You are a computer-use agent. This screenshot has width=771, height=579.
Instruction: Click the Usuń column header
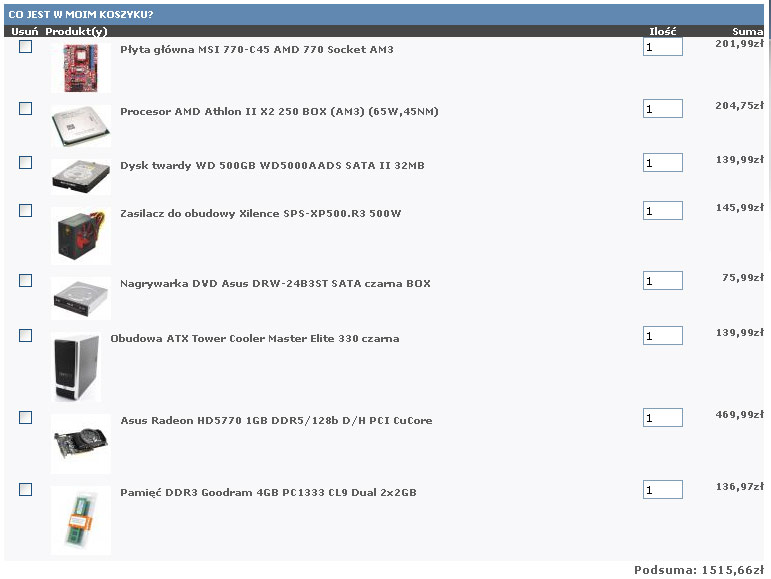point(25,31)
